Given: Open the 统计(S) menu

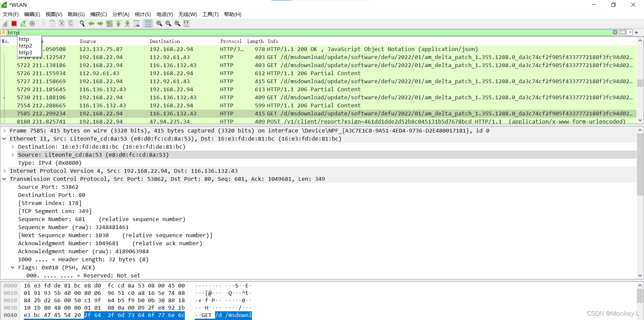Looking at the screenshot, I should [x=143, y=14].
